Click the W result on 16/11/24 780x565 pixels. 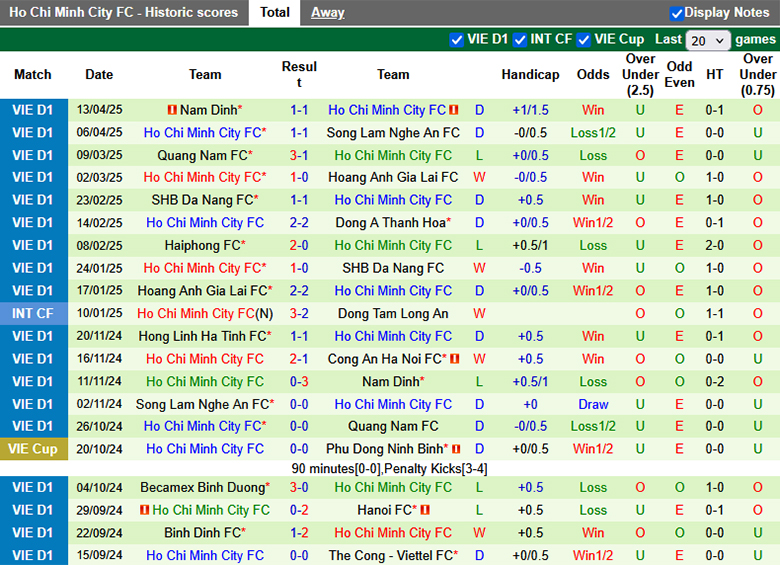[479, 359]
